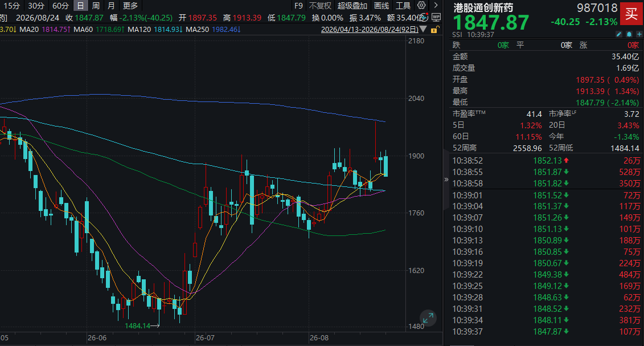Toggle 不复权 price adjustment mode
644x346 pixels.
pyautogui.click(x=320, y=6)
